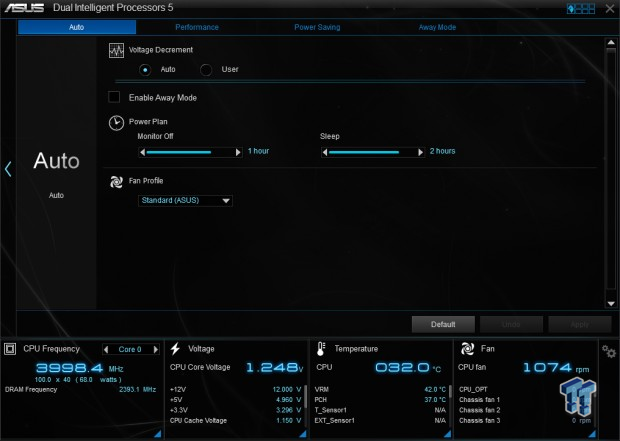Switch to next core with right arrow
620x441 pixels.
click(156, 349)
